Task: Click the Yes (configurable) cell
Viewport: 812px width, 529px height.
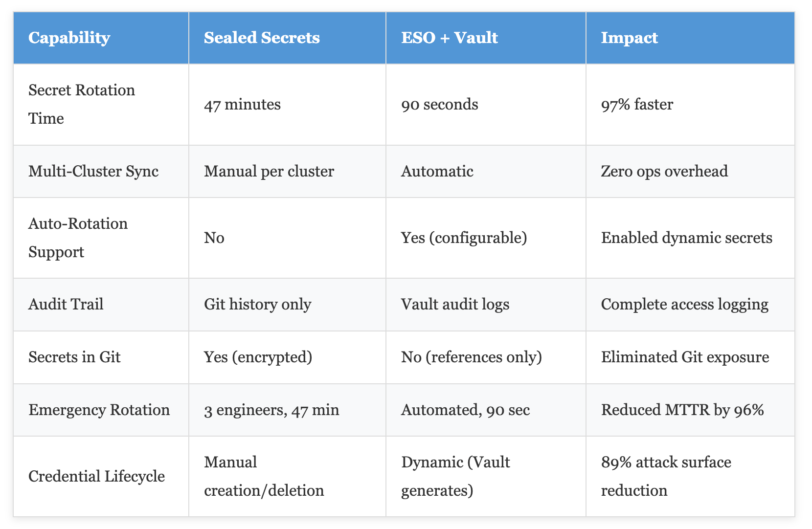Action: point(486,238)
